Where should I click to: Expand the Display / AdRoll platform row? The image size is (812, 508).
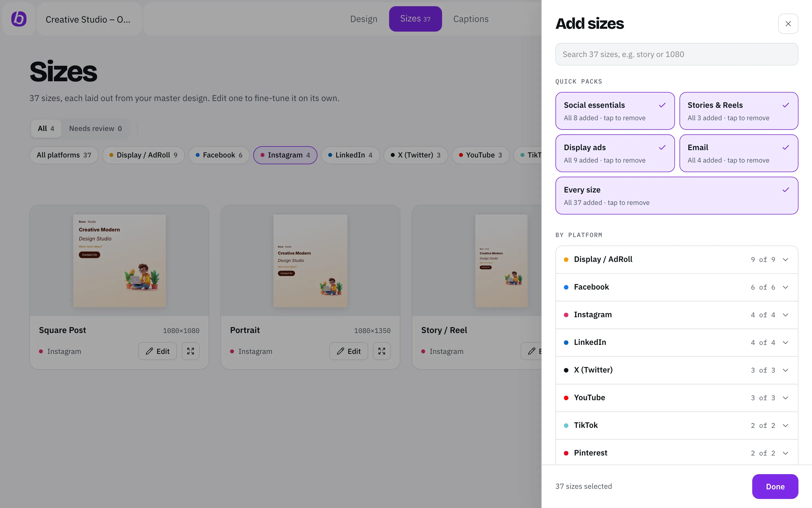(677, 259)
